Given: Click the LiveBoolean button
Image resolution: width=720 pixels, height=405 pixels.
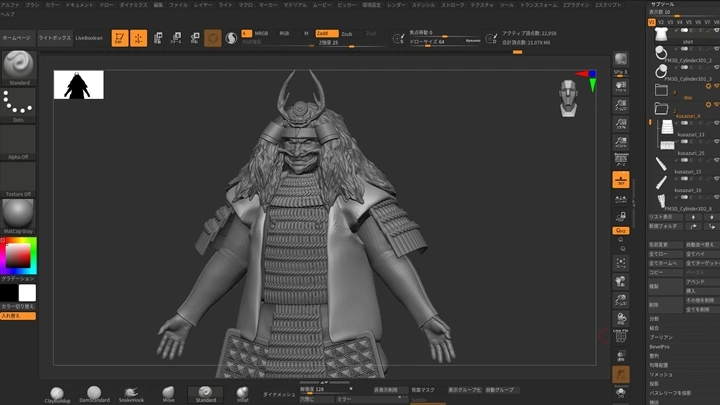Looking at the screenshot, I should pyautogui.click(x=89, y=38).
